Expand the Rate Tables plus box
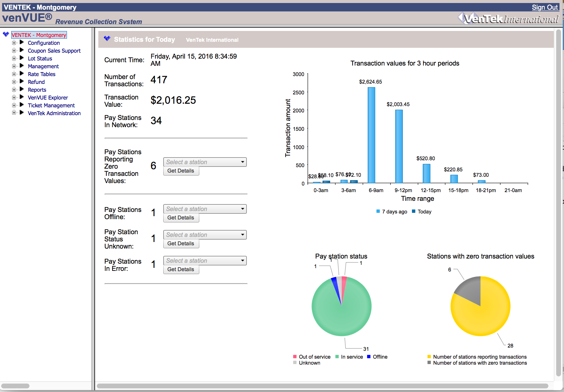The height and width of the screenshot is (392, 564). [14, 74]
